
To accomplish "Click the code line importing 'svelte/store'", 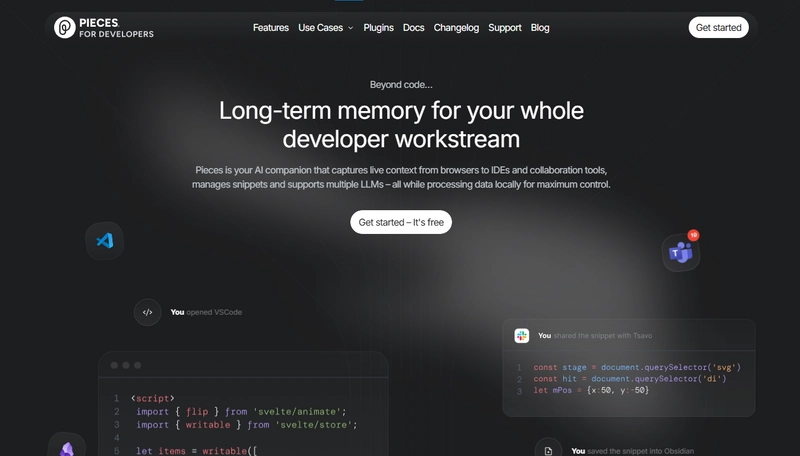I will (x=246, y=425).
